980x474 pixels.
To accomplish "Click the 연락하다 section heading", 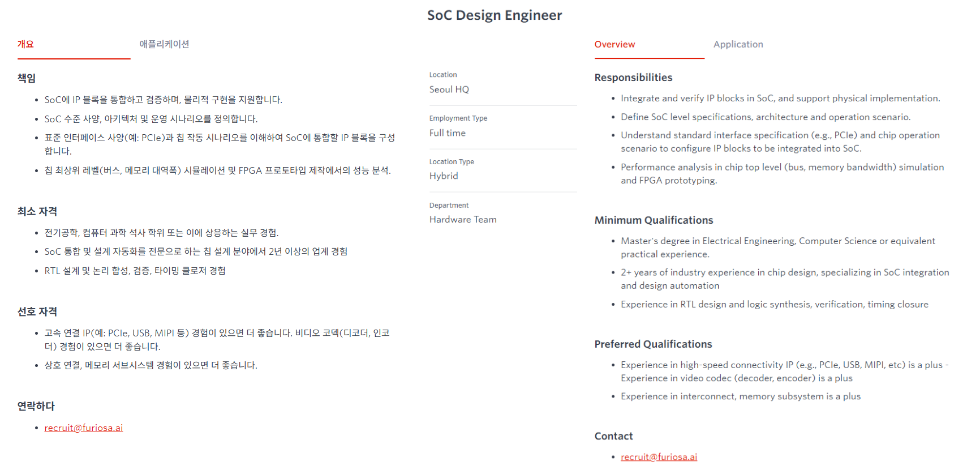I will pos(36,406).
